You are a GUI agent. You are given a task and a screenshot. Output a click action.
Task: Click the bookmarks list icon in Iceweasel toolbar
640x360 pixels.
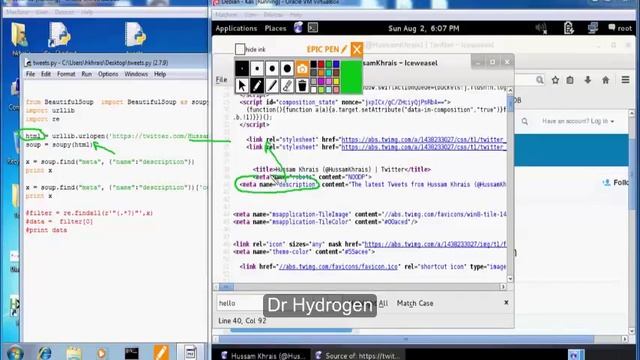pyautogui.click(x=570, y=80)
